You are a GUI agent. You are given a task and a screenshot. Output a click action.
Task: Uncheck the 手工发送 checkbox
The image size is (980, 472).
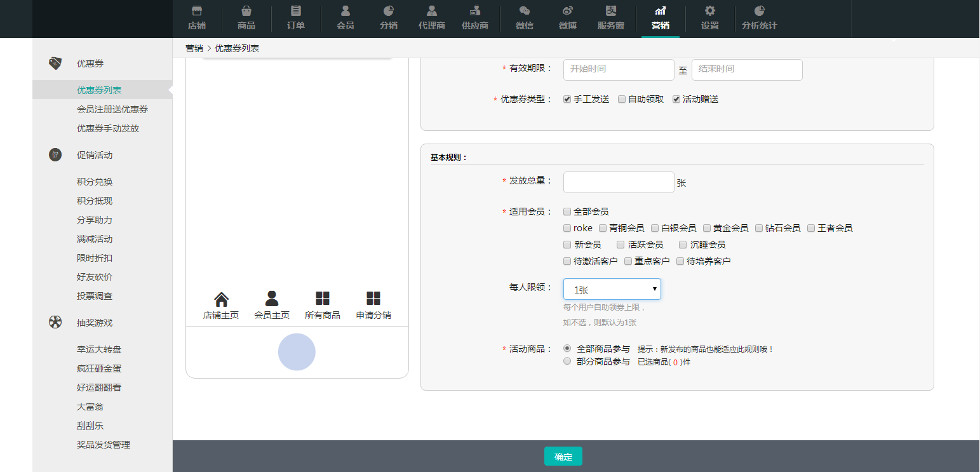567,100
